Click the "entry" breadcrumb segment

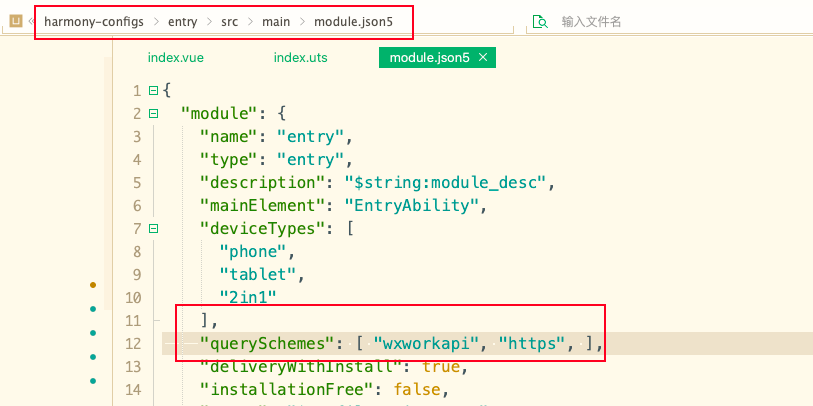(182, 21)
